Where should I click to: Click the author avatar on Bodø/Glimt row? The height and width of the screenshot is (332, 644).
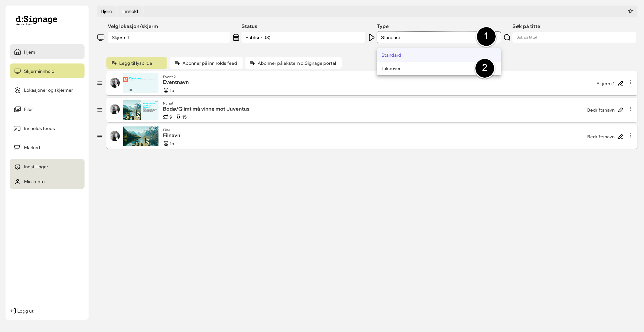click(115, 109)
